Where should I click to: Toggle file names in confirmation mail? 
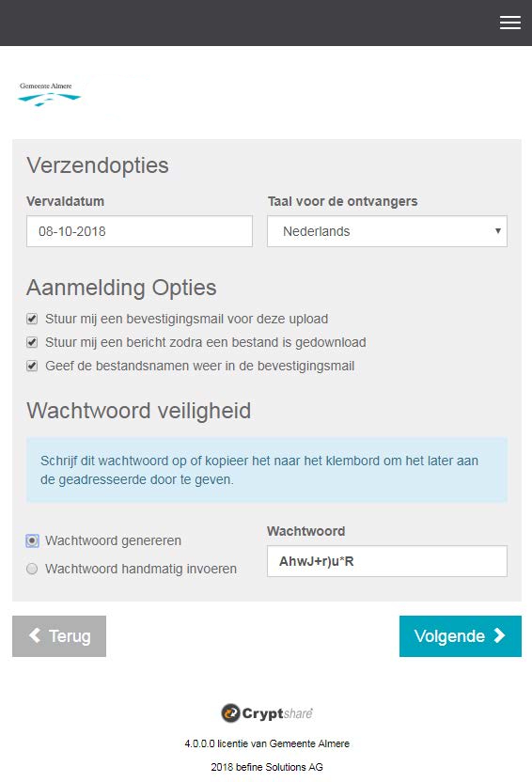tap(32, 366)
